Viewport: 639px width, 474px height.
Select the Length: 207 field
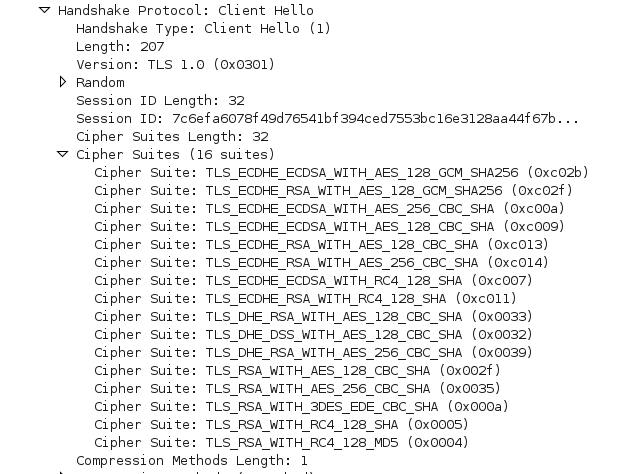[120, 46]
